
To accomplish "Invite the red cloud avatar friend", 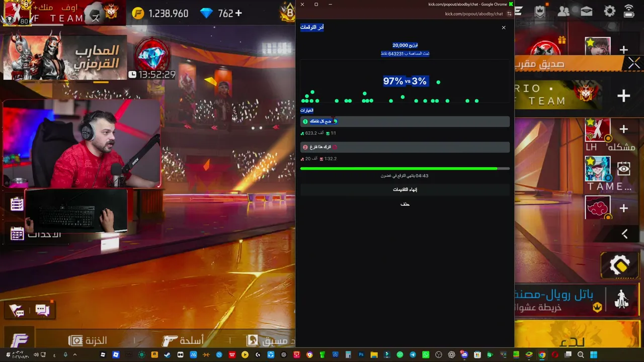I will 623,208.
